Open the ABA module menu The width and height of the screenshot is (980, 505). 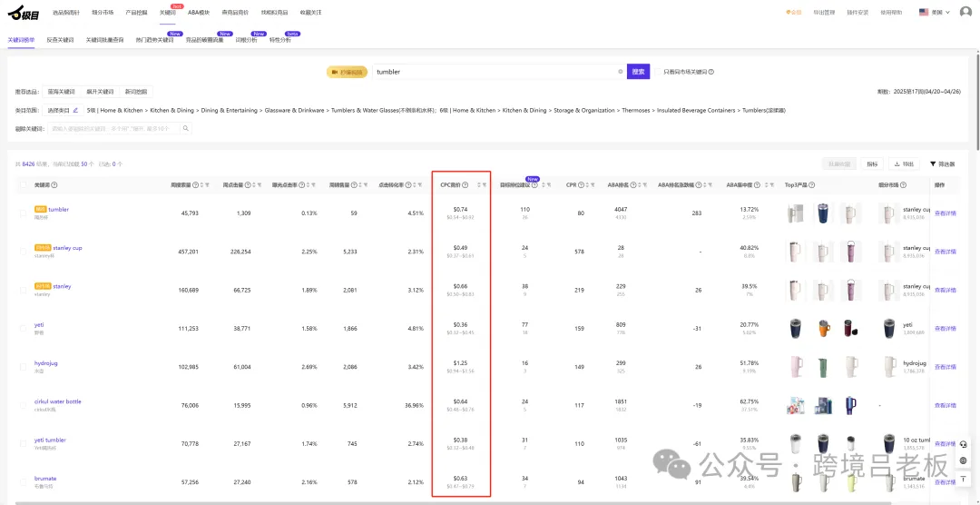pyautogui.click(x=199, y=12)
